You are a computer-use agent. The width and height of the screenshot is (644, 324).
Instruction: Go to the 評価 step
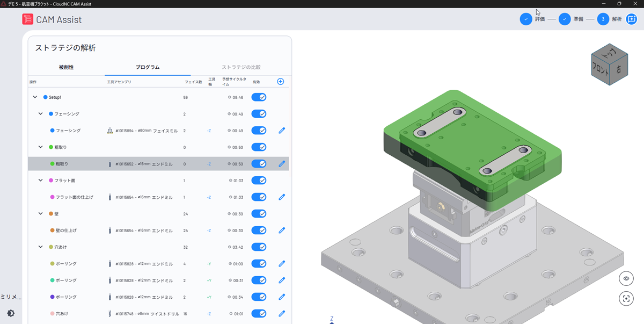[x=526, y=19]
